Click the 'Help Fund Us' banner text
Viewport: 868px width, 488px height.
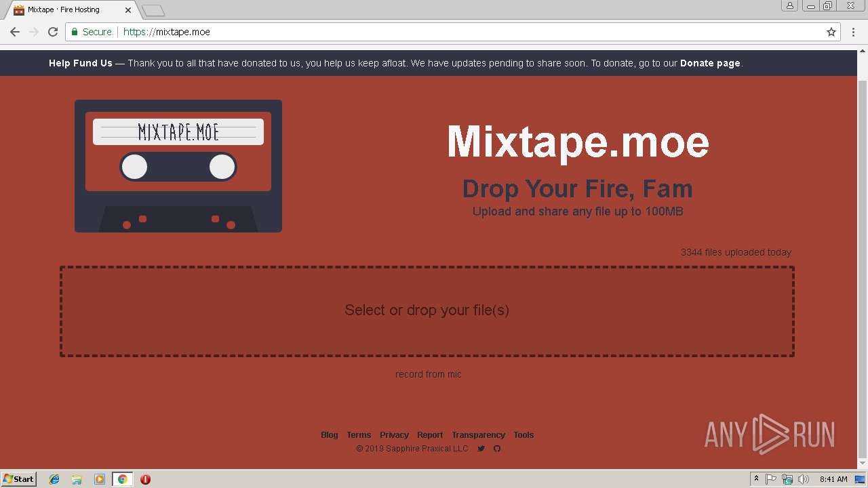click(81, 63)
